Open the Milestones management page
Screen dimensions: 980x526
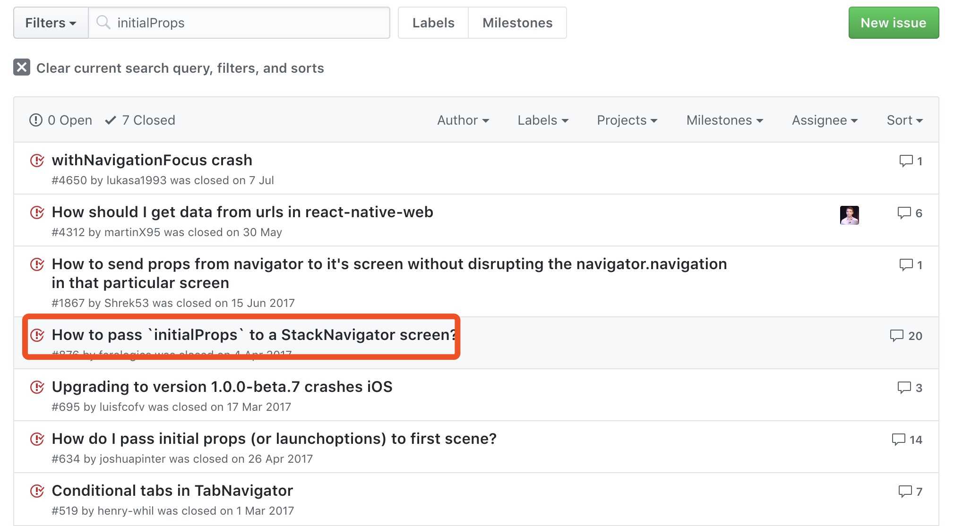(x=516, y=23)
